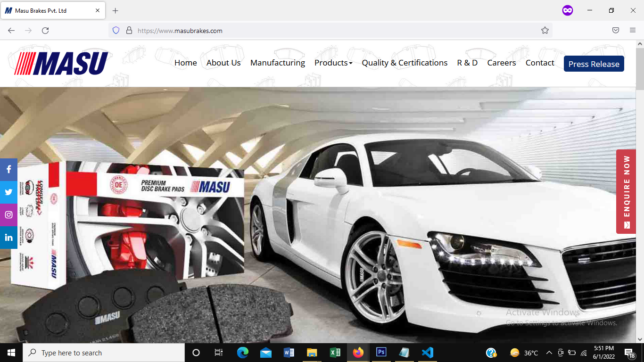Open the Facebook social sidebar icon
The height and width of the screenshot is (362, 644).
click(8, 170)
